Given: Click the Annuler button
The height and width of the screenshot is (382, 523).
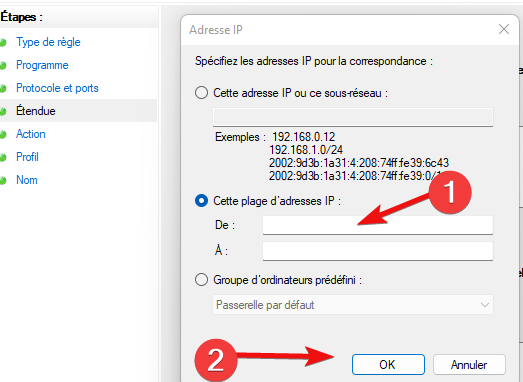Looking at the screenshot, I should coord(469,365).
